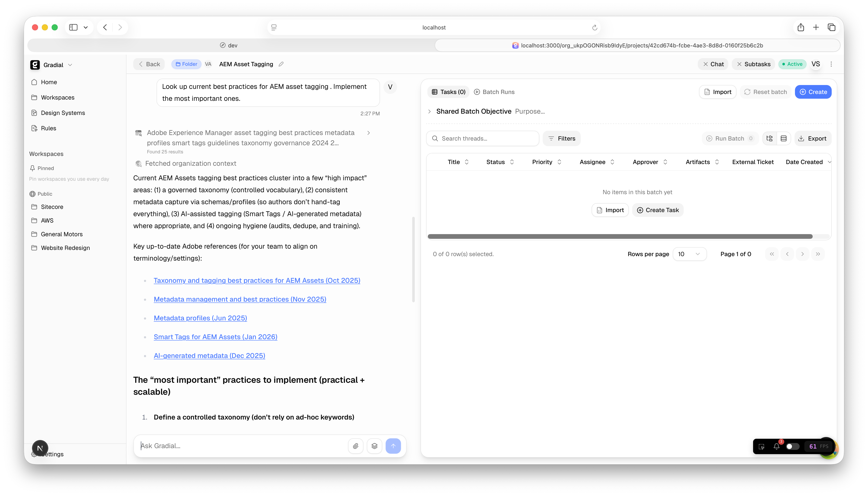The height and width of the screenshot is (496, 868).
Task: Expand the Shared Batch Objective section
Action: tap(429, 111)
